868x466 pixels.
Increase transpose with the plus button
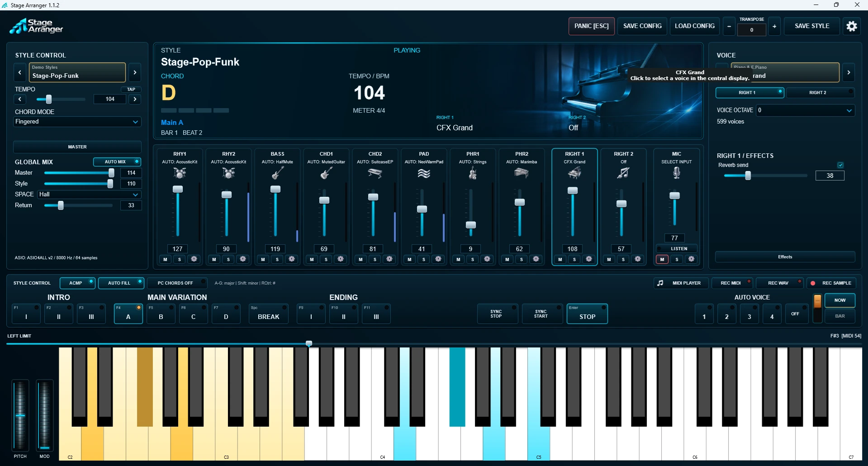pos(774,26)
